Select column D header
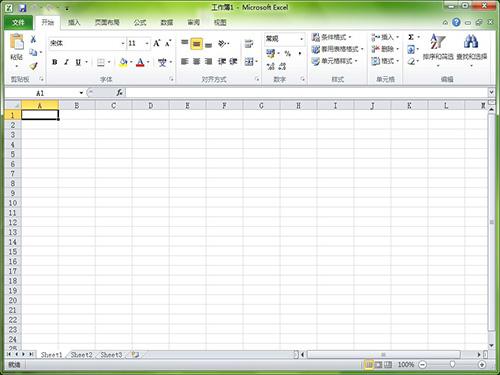 pos(151,106)
